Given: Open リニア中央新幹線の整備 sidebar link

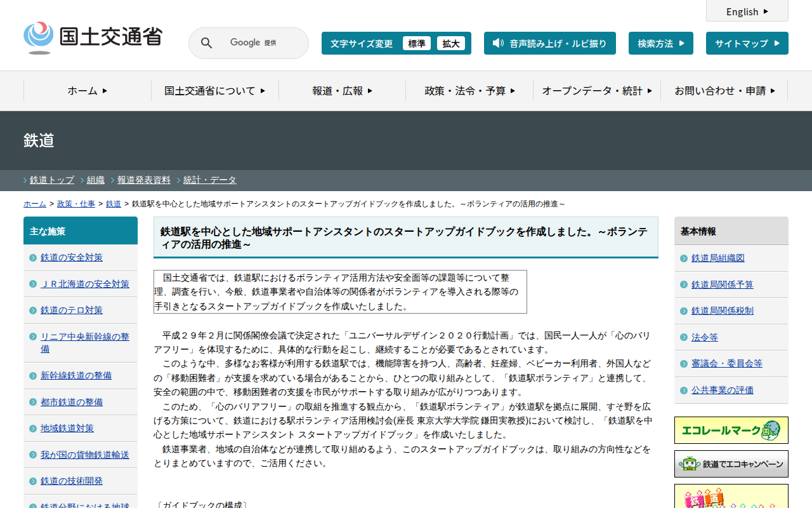Looking at the screenshot, I should [x=85, y=343].
